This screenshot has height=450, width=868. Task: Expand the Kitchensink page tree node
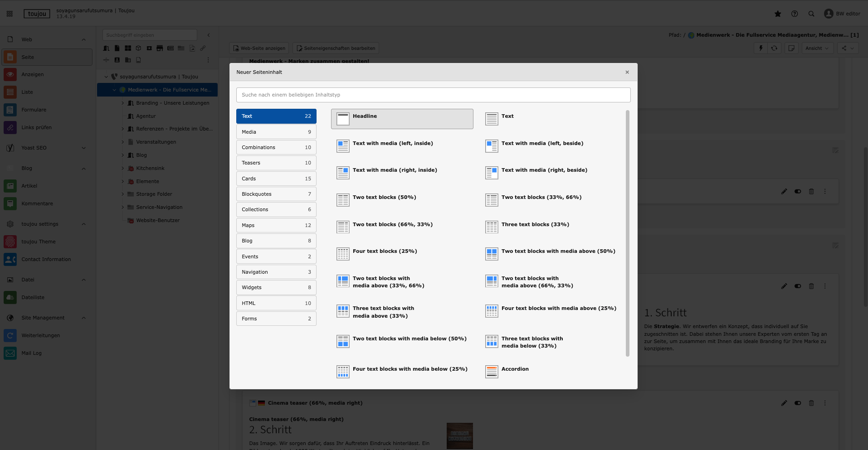pos(122,168)
